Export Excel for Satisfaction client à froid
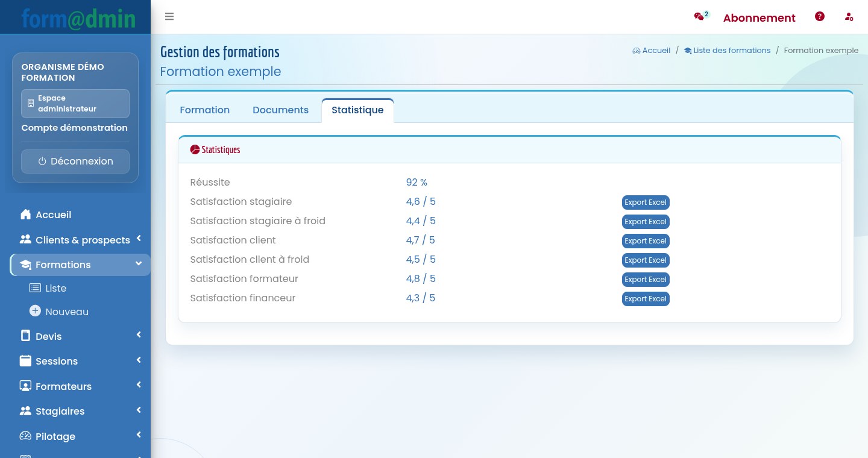The height and width of the screenshot is (458, 868). pyautogui.click(x=646, y=260)
